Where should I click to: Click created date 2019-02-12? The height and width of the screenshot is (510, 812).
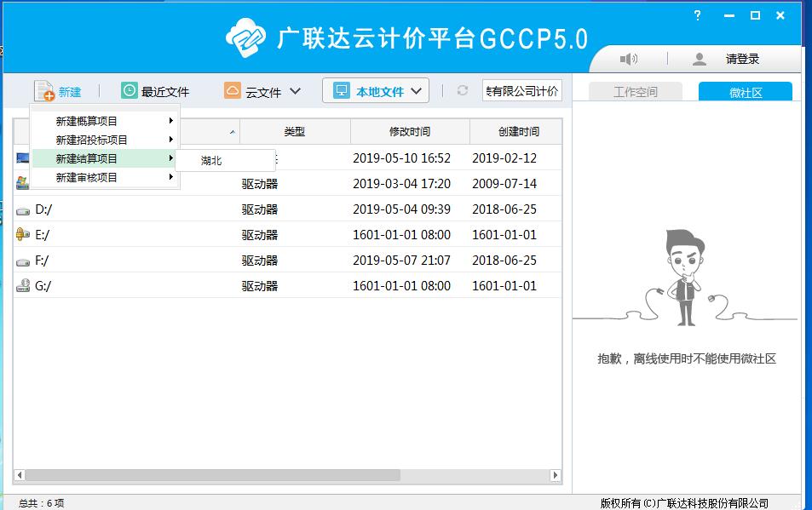504,158
